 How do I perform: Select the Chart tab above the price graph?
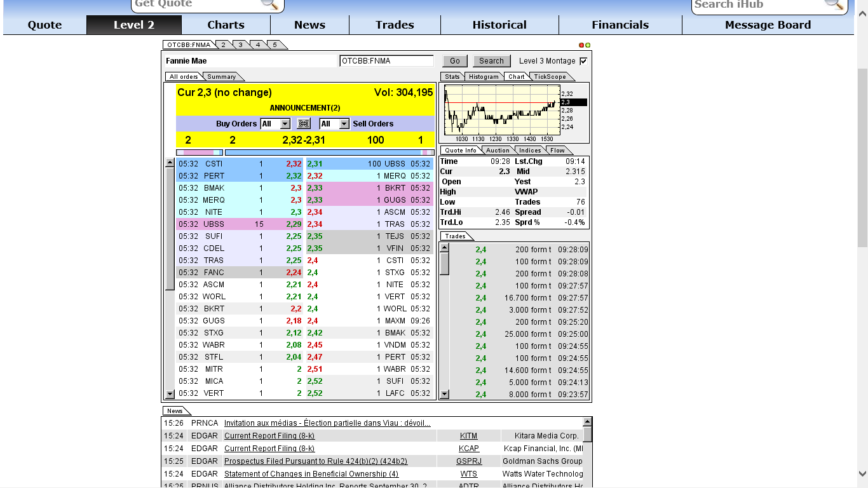tap(517, 76)
